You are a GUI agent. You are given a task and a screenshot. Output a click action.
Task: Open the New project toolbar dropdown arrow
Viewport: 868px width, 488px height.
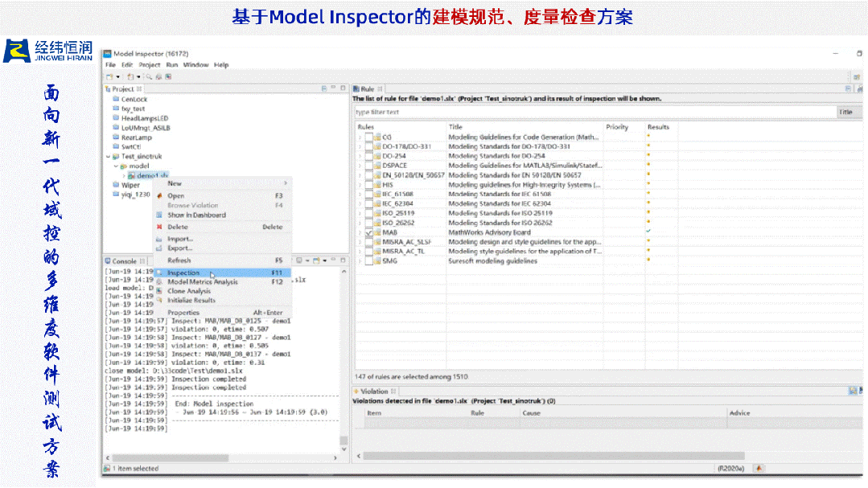pyautogui.click(x=117, y=77)
